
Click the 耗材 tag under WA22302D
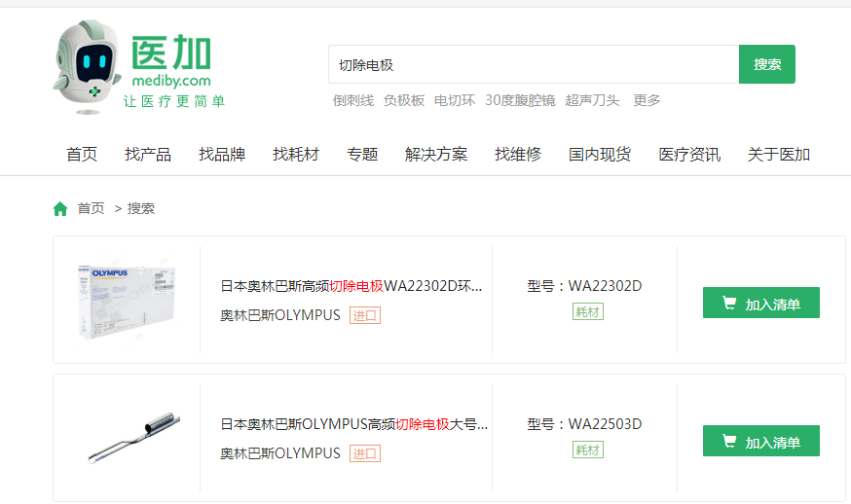[588, 311]
